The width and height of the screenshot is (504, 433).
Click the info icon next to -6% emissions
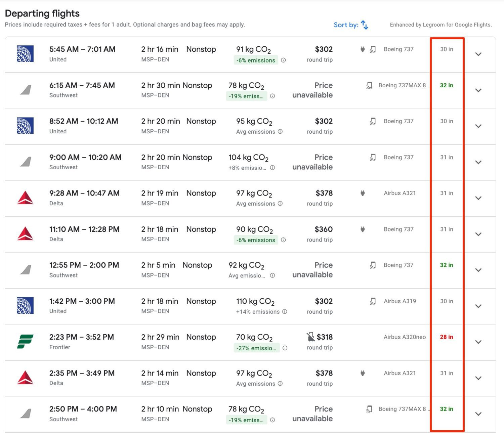click(x=284, y=61)
